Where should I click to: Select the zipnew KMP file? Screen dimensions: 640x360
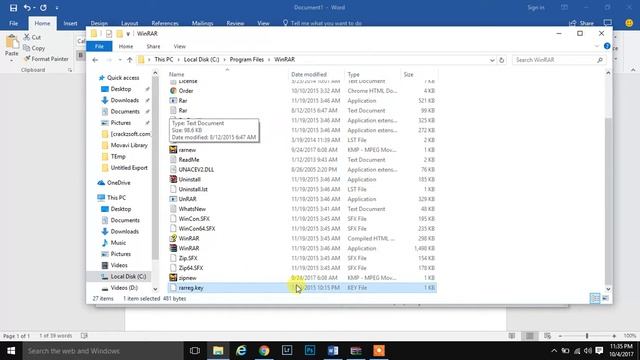pyautogui.click(x=187, y=278)
